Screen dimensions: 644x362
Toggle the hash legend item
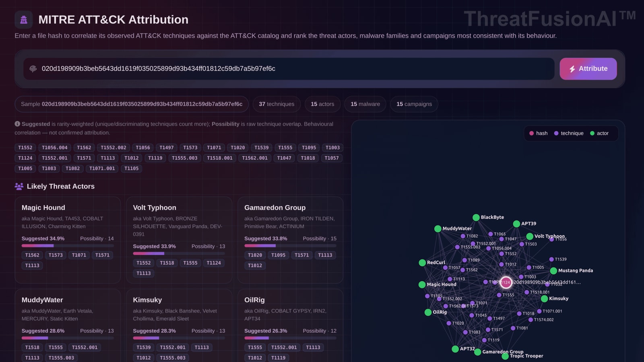[538, 133]
